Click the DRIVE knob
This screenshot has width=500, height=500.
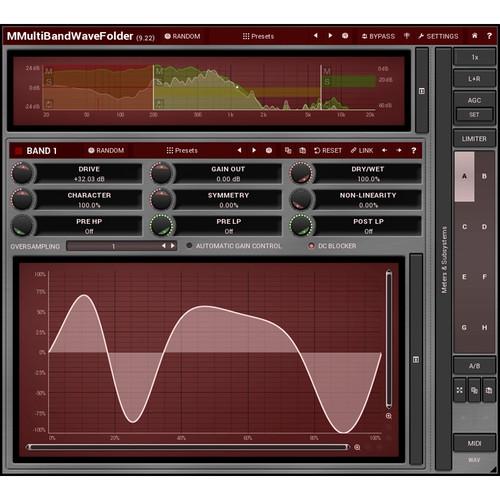click(x=22, y=173)
